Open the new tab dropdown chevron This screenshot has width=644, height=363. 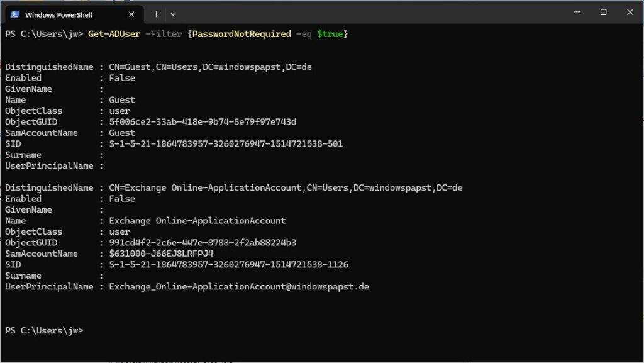(x=172, y=13)
